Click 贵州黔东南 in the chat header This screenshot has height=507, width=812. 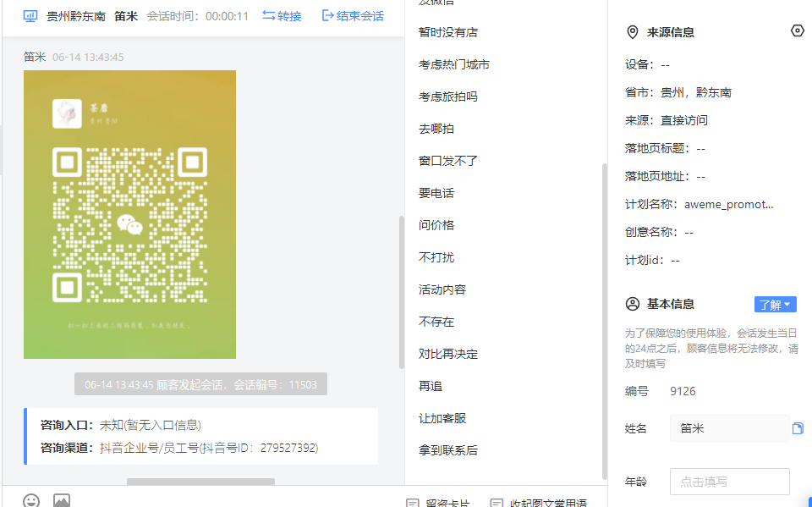[76, 16]
